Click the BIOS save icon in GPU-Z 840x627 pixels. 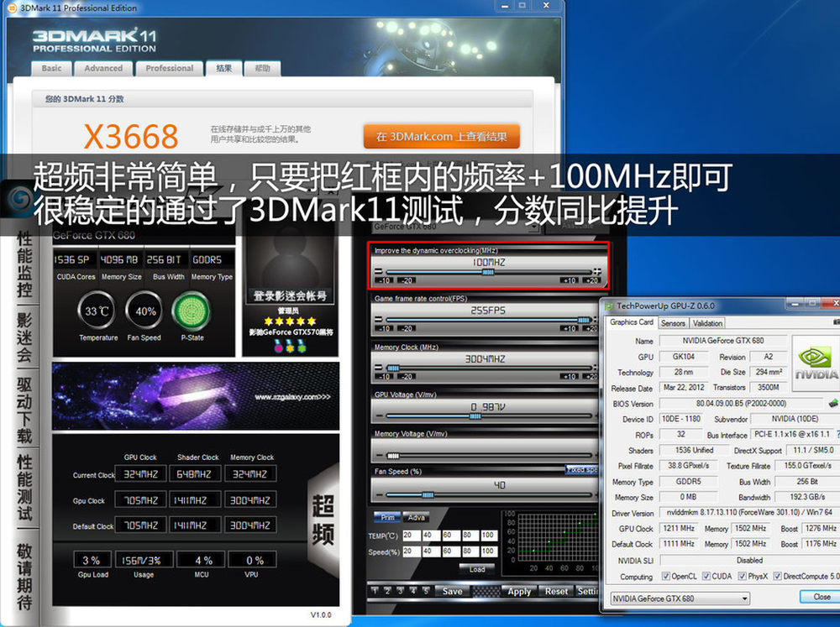[833, 403]
